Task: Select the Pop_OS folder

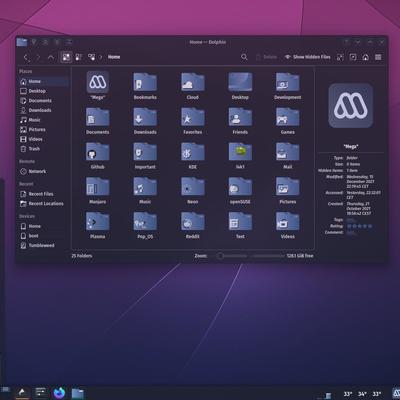Action: pos(145,225)
